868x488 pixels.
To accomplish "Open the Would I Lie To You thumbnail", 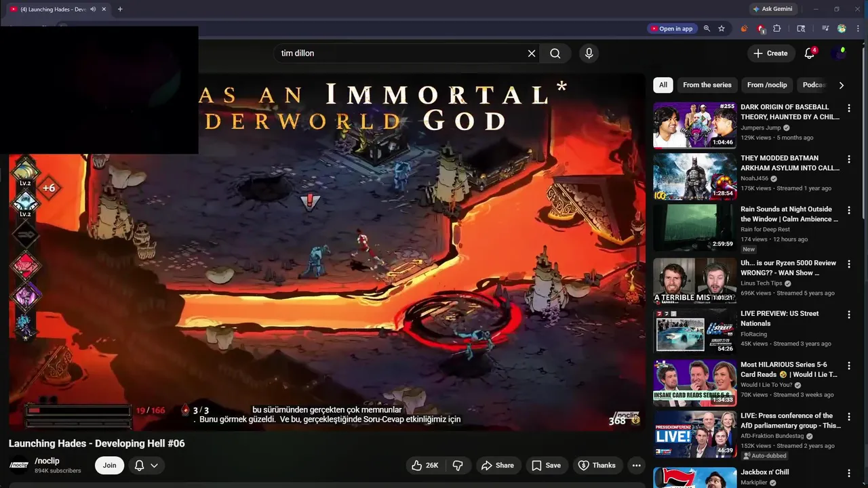I will tap(694, 383).
